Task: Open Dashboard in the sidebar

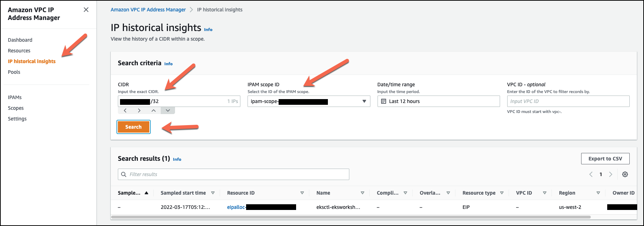Action: point(20,40)
